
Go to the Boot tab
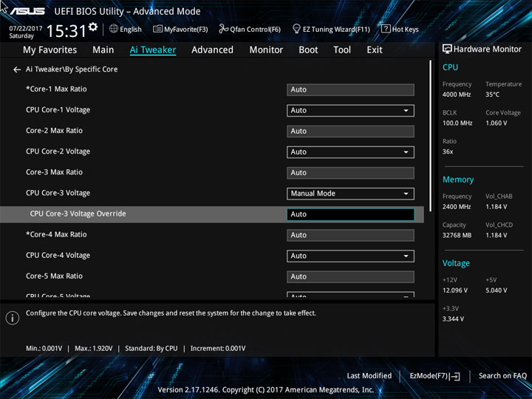click(308, 50)
